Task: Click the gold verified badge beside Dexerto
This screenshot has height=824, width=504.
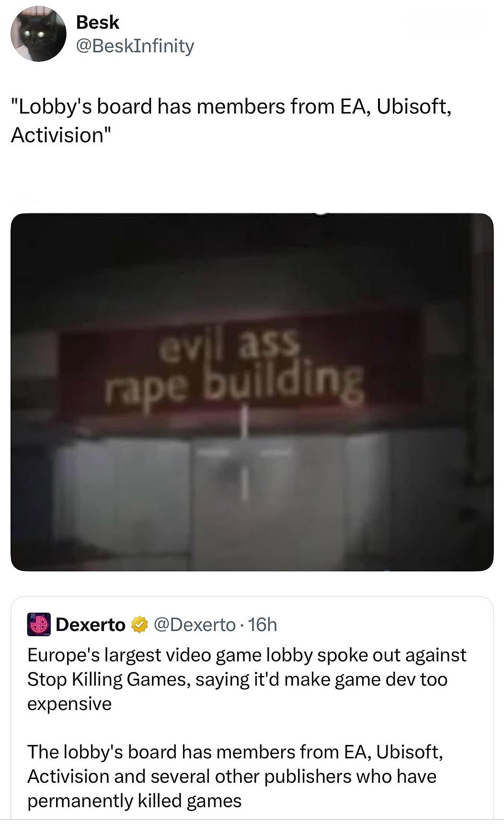Action: (x=139, y=625)
